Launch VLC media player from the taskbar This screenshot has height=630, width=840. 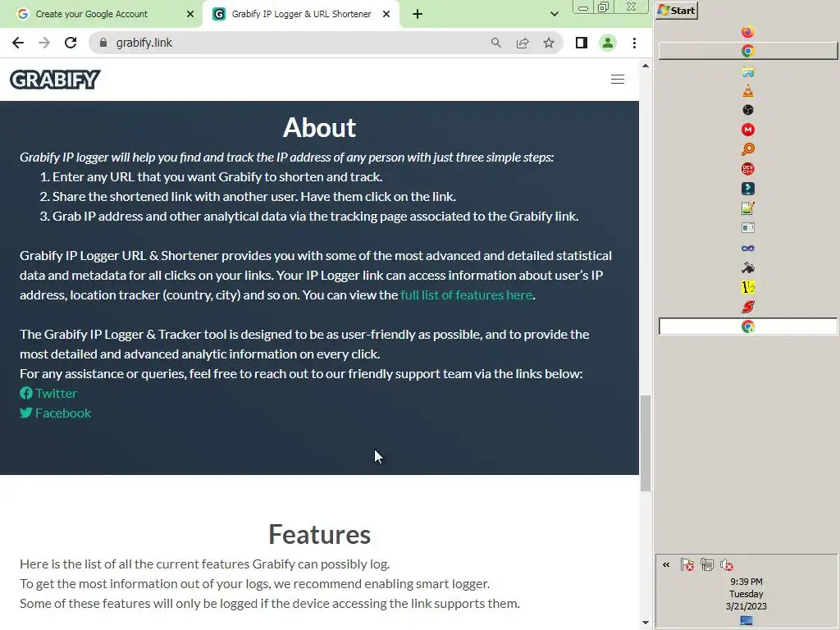pyautogui.click(x=748, y=91)
